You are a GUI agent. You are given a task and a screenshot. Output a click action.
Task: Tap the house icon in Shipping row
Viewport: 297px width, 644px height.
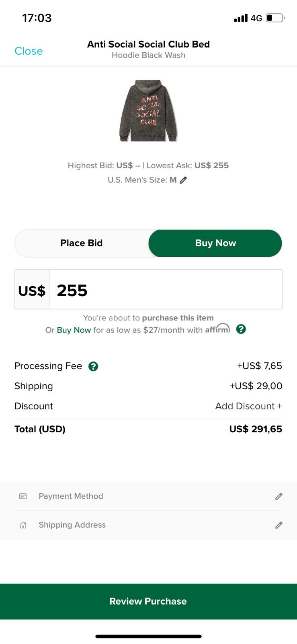[x=23, y=525]
